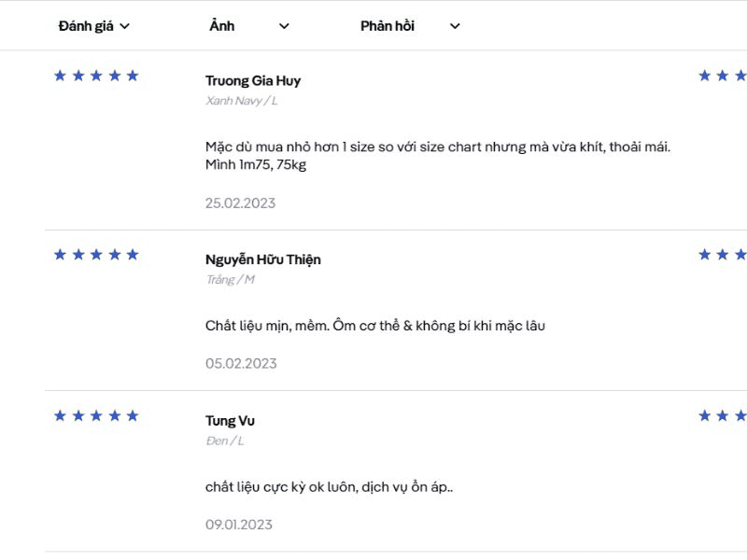
Task: Click the Đen / L variant label
Action: click(224, 441)
